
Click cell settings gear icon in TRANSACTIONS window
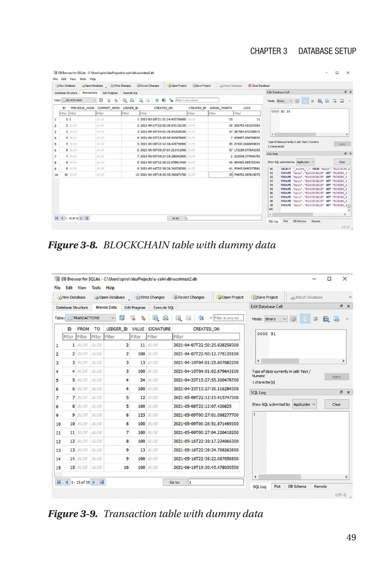[x=293, y=319]
